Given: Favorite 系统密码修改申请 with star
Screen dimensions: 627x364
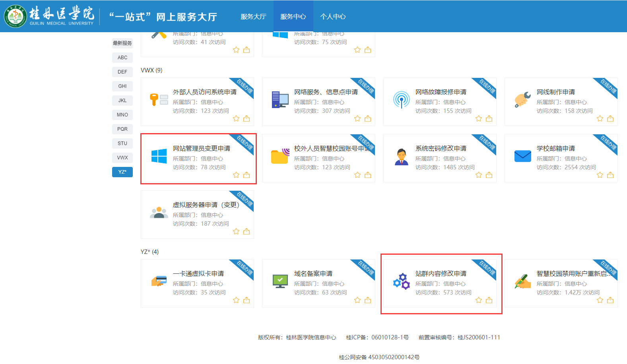Looking at the screenshot, I should pos(479,175).
